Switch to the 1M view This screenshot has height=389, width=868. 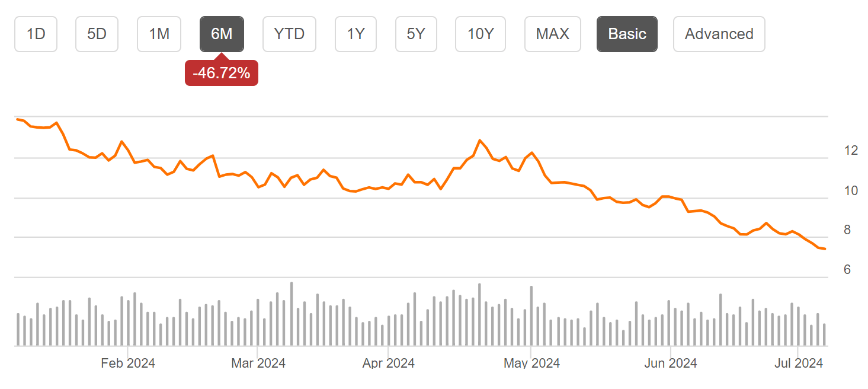pyautogui.click(x=159, y=34)
